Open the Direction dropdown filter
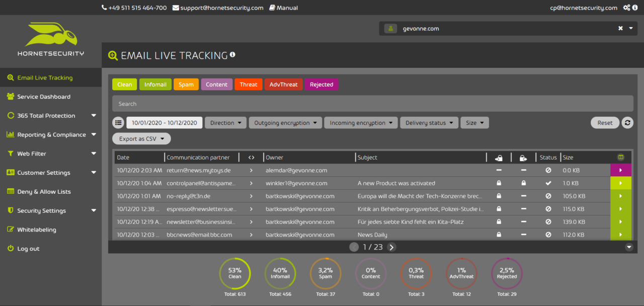The image size is (644, 306). 225,123
